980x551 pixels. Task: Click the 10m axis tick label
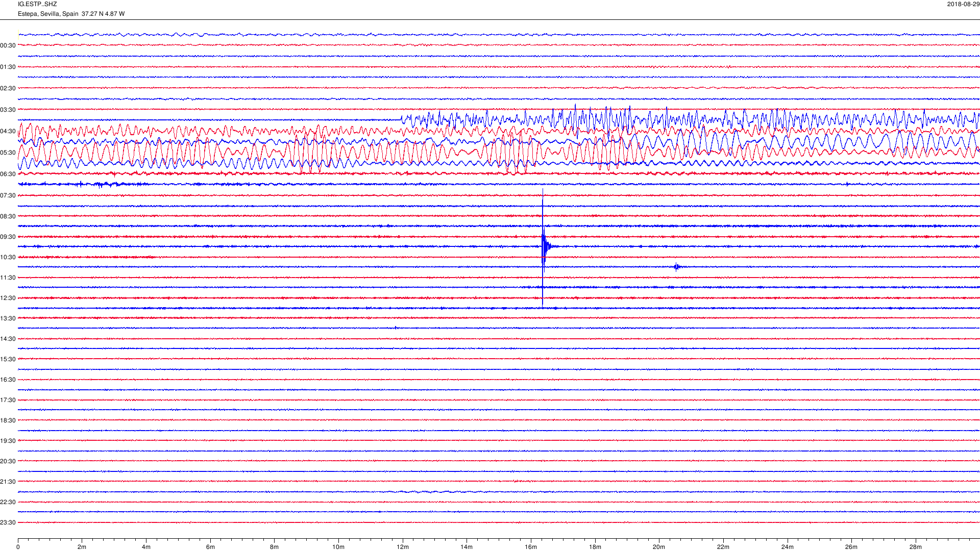338,547
